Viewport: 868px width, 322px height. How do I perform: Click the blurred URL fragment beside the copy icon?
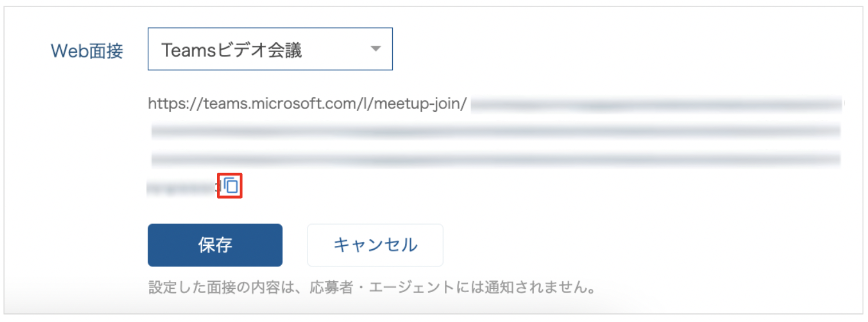pyautogui.click(x=183, y=186)
